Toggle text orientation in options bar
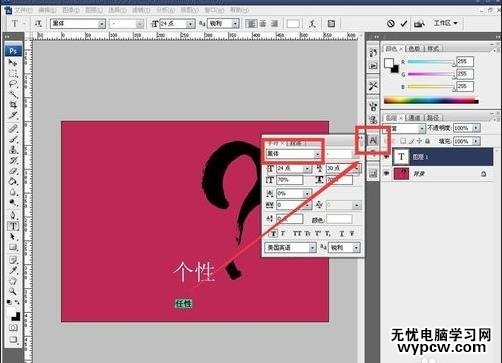 coord(38,23)
